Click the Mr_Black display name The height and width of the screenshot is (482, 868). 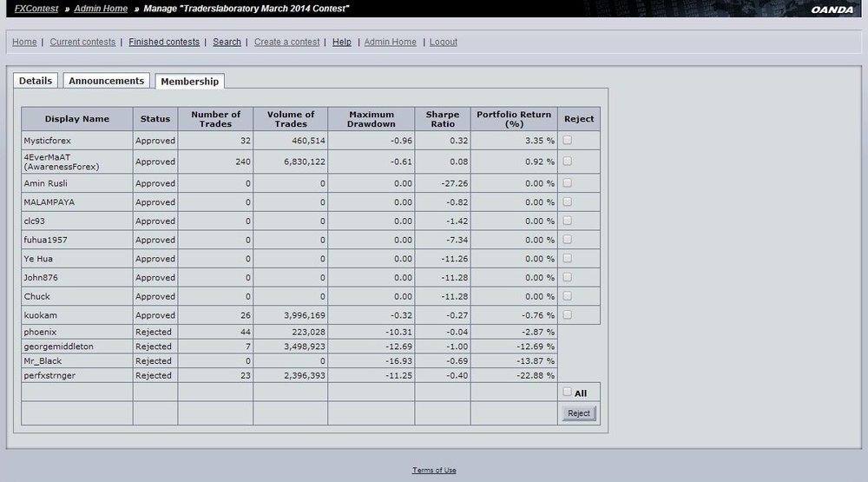click(43, 360)
